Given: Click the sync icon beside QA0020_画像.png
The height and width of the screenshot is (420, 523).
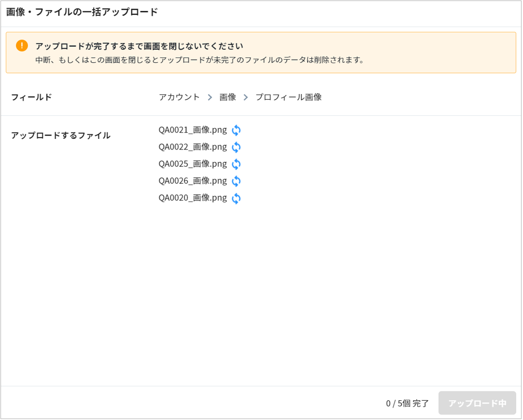Looking at the screenshot, I should (x=236, y=198).
